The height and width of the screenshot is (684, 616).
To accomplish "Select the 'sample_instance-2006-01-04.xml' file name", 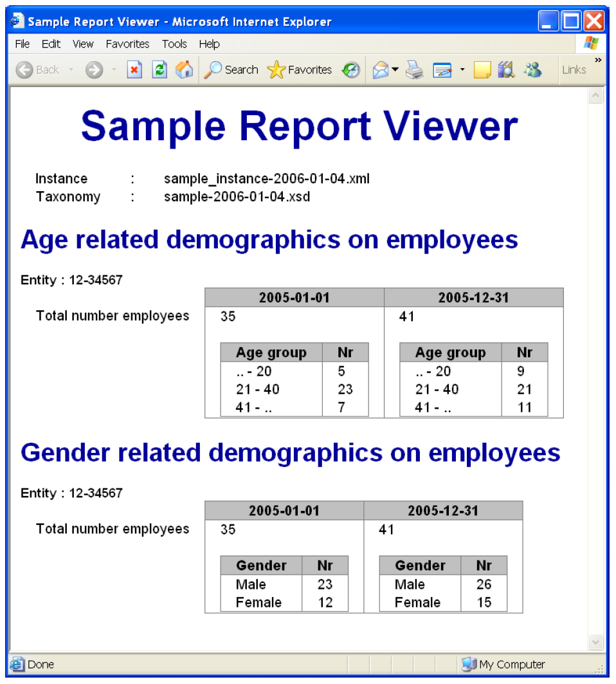I will (267, 179).
